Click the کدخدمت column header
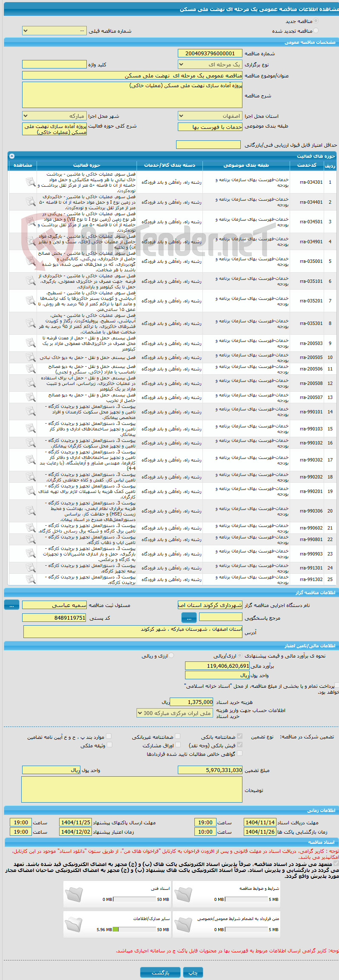 coord(307,165)
